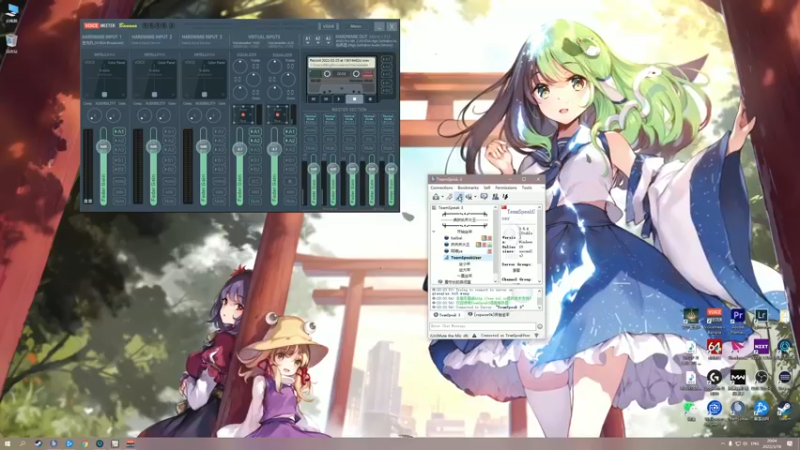
Task: Click the highlighted third TeamSpeak toolbar icon
Action: click(x=459, y=197)
